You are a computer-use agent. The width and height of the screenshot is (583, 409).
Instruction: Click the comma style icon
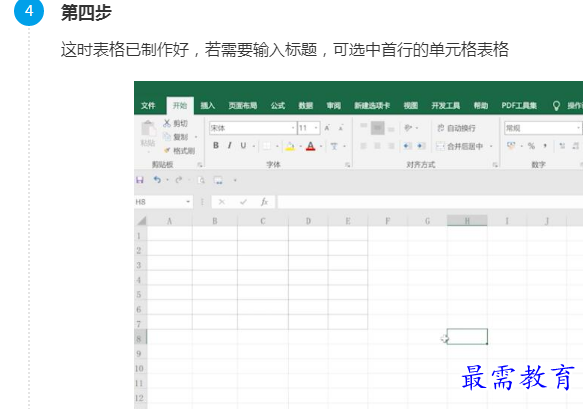(x=545, y=146)
